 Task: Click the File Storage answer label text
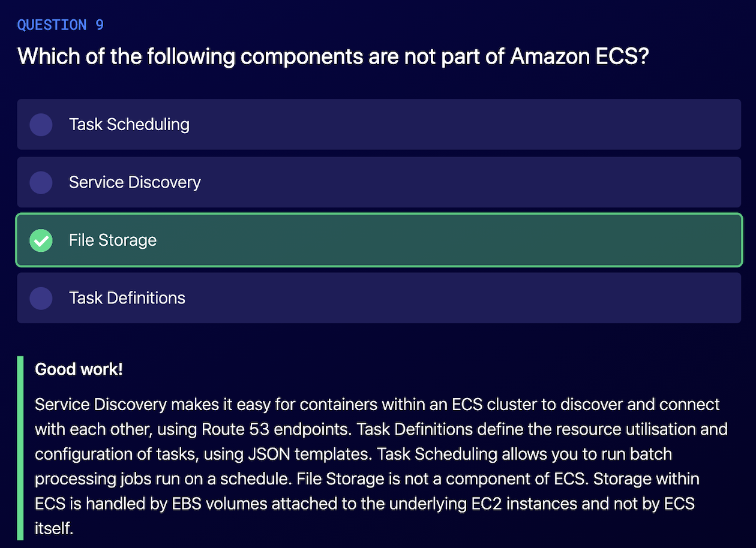112,240
